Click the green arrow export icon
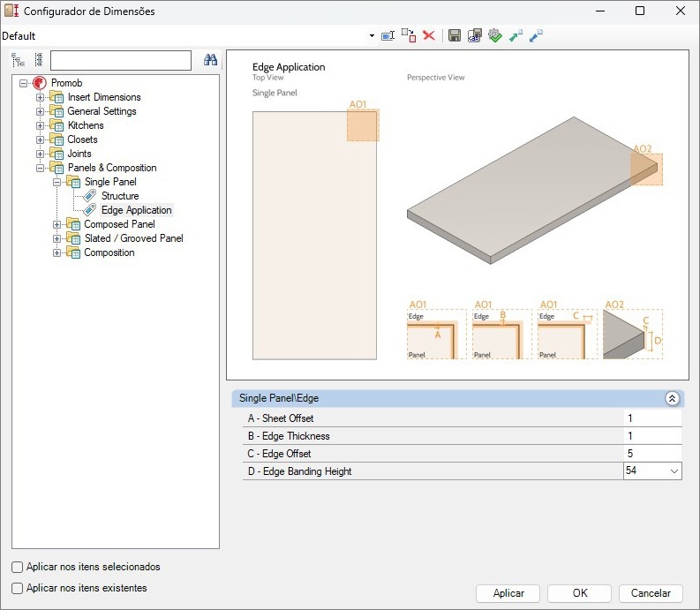The image size is (700, 610). (x=516, y=35)
